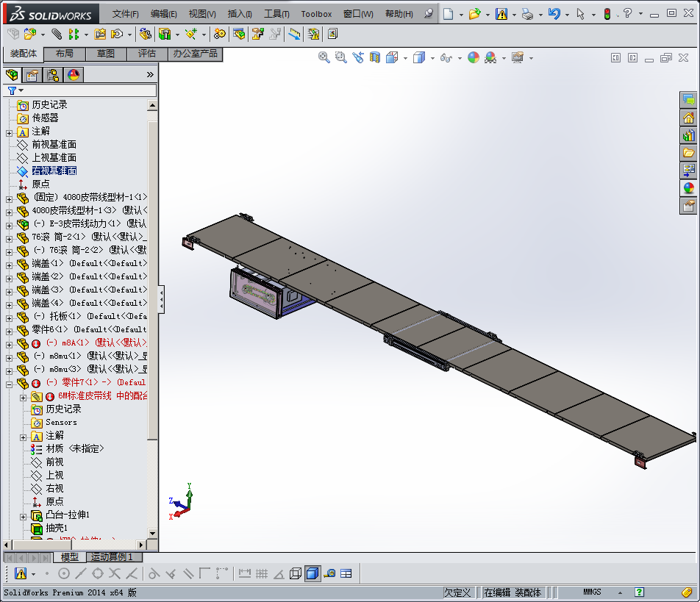Screen dimensions: 700x602
Task: Expand the panel tabs chevron (»)
Action: pyautogui.click(x=151, y=74)
